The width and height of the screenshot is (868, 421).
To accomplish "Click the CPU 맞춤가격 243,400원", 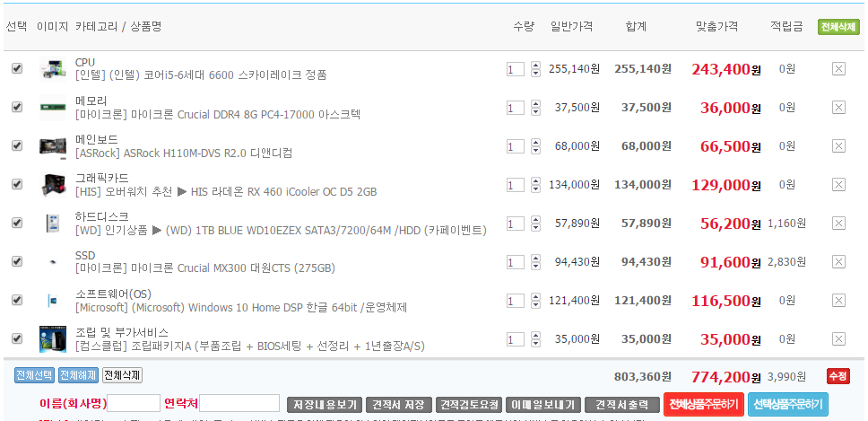I will 725,69.
